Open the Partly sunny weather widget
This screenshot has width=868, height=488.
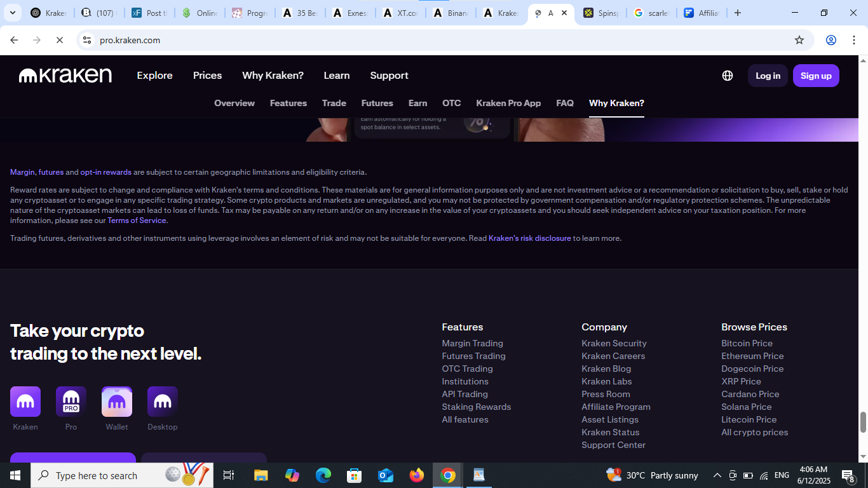652,475
